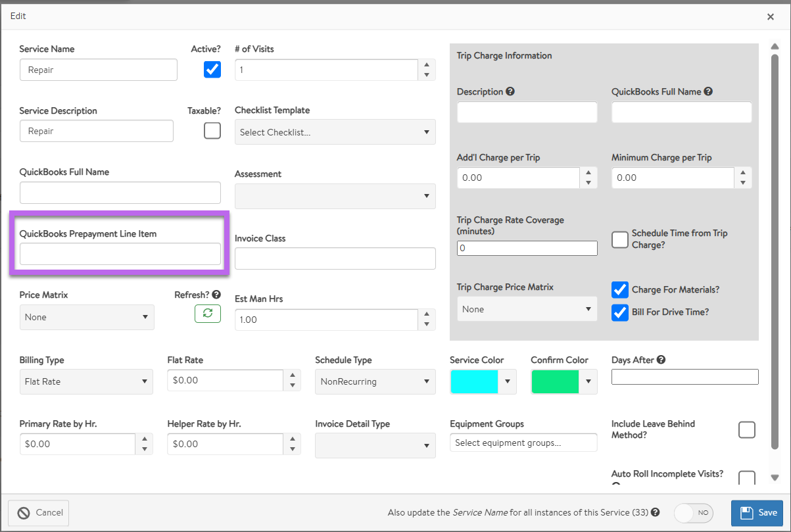
Task: Expand the Billing Type dropdown
Action: click(86, 381)
